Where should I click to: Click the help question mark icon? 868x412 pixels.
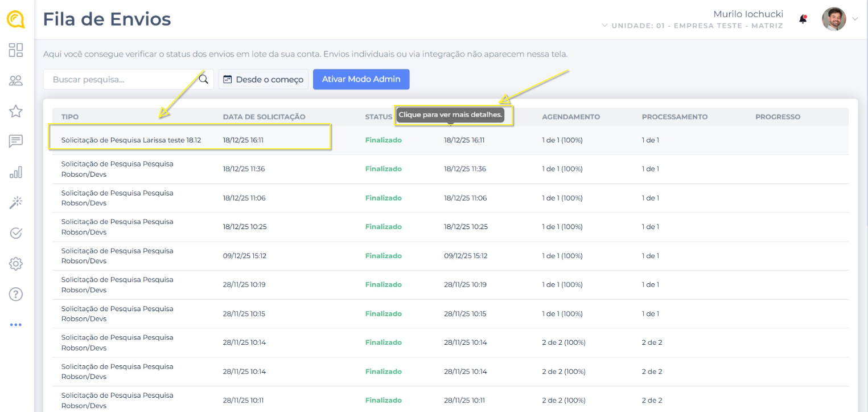(x=16, y=295)
